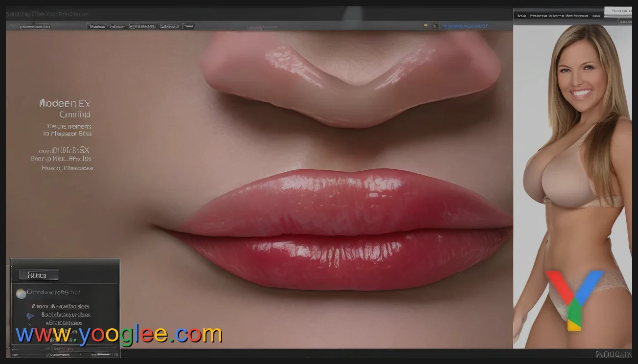Click the light button at top-right corner

617,11
